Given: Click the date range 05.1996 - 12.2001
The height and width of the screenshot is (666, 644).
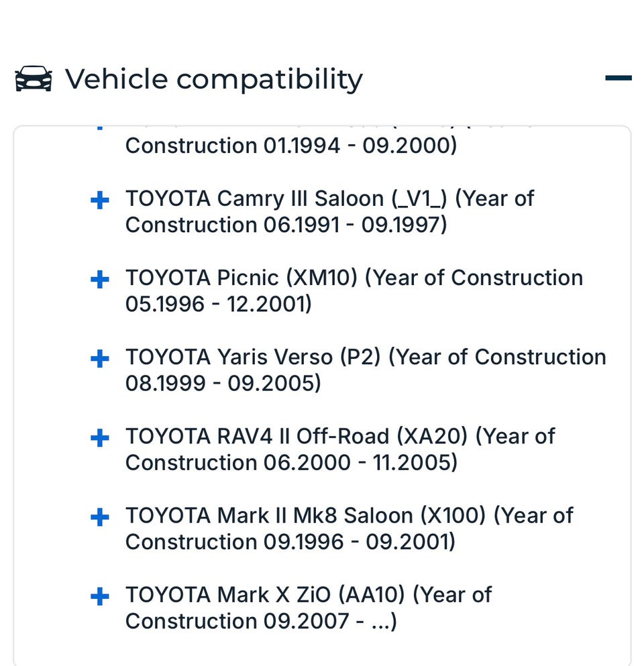Looking at the screenshot, I should click(219, 304).
